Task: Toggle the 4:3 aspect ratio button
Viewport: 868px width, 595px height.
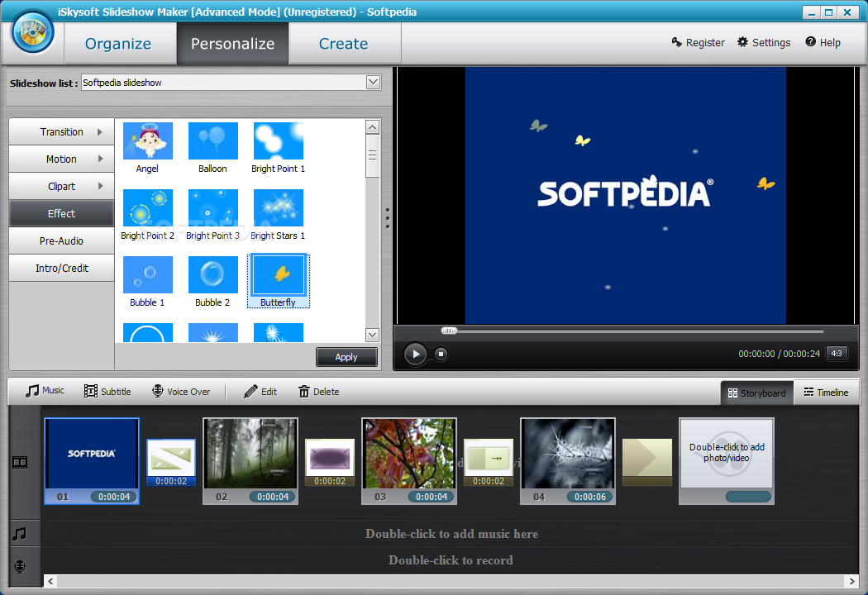Action: [837, 353]
